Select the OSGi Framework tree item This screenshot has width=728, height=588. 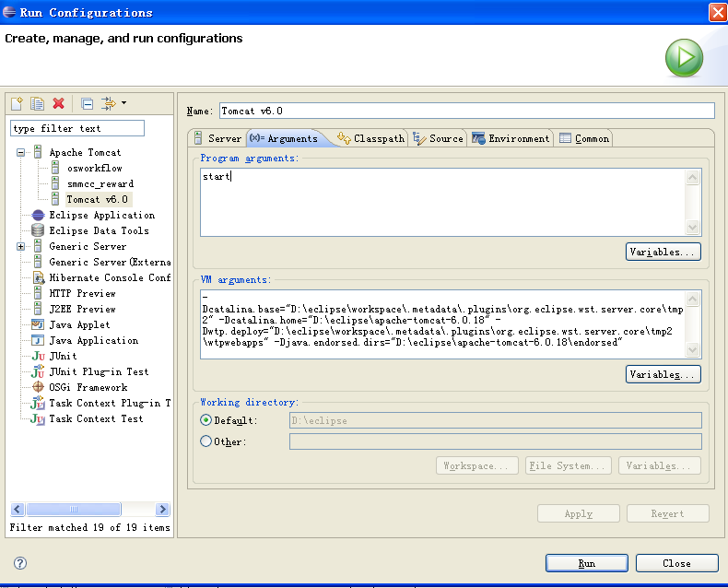88,387
